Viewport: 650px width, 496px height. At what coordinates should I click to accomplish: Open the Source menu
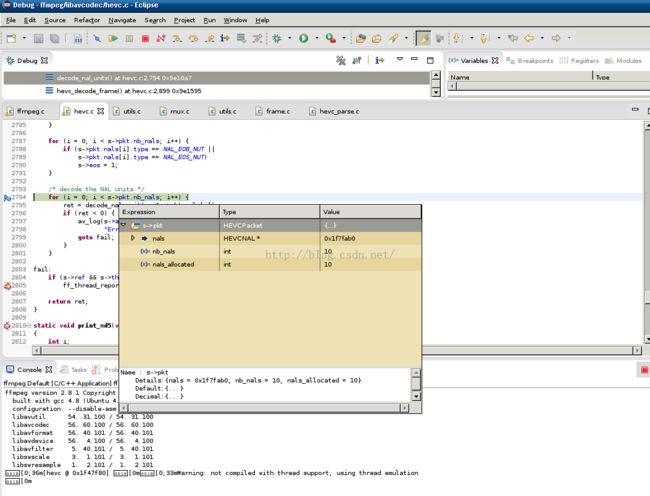pyautogui.click(x=55, y=20)
